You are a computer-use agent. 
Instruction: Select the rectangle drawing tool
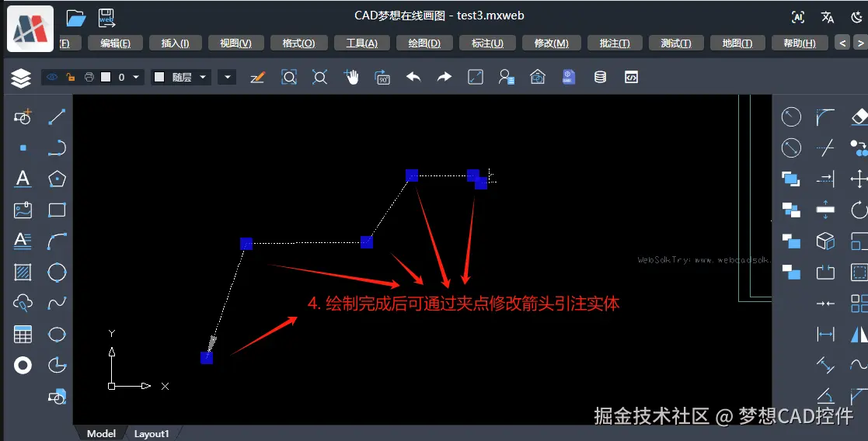(x=57, y=210)
